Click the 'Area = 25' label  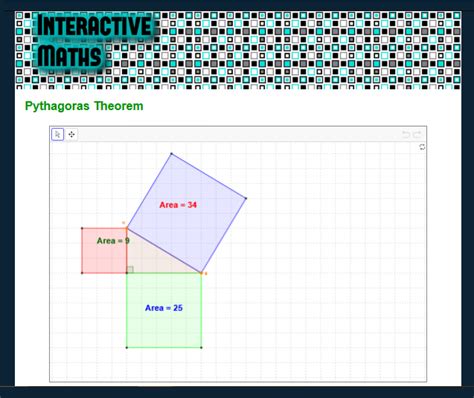pos(164,308)
